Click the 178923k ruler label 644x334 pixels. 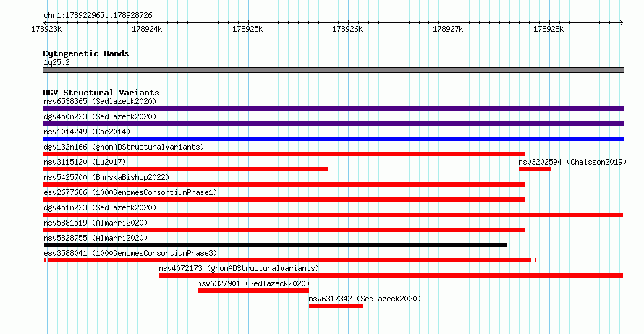point(46,29)
